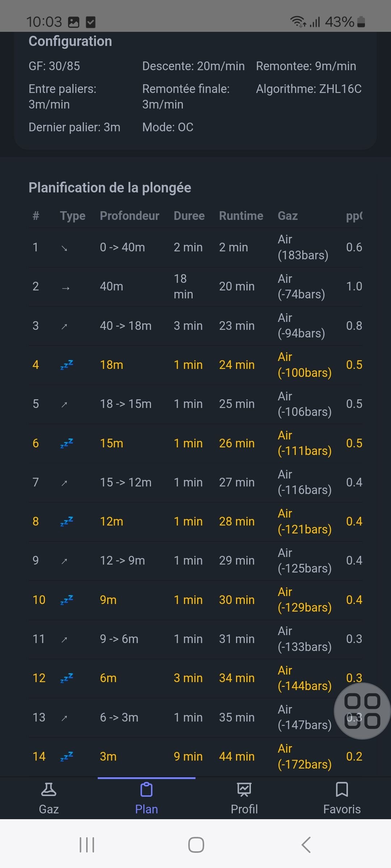Tap the Air (-172bars) gas cell
This screenshot has width=391, height=868.
coord(304,756)
